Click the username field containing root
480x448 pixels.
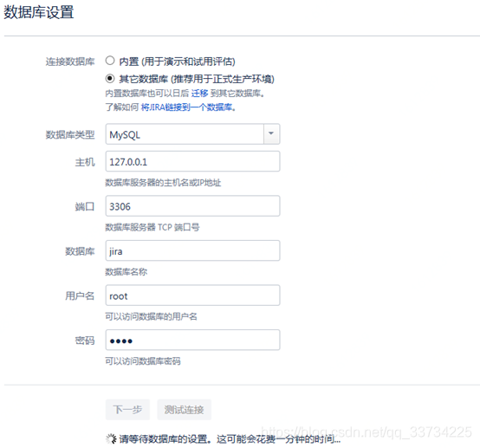coord(192,295)
